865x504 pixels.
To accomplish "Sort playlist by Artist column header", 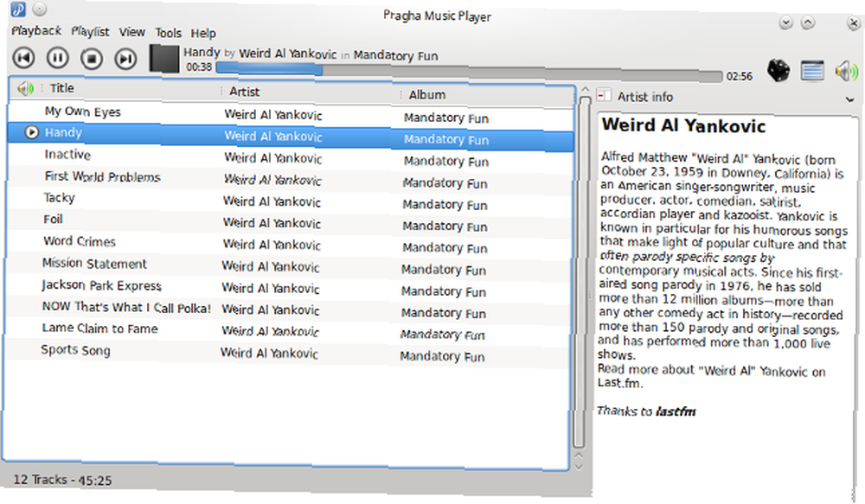I will 245,92.
